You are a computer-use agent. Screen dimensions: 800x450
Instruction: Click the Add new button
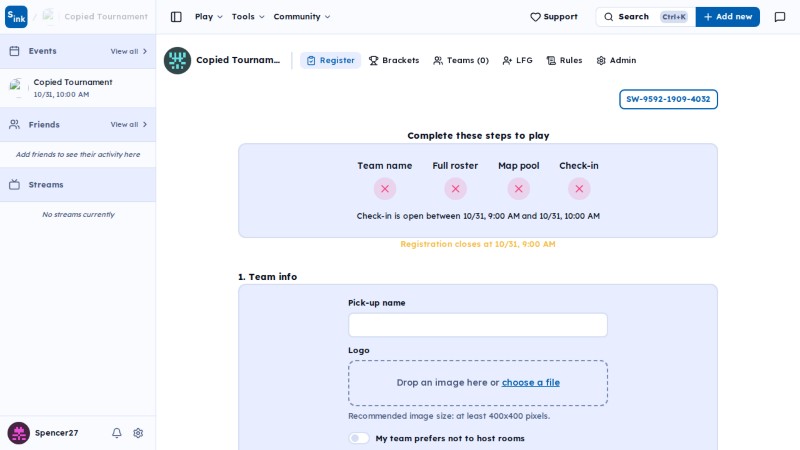728,17
